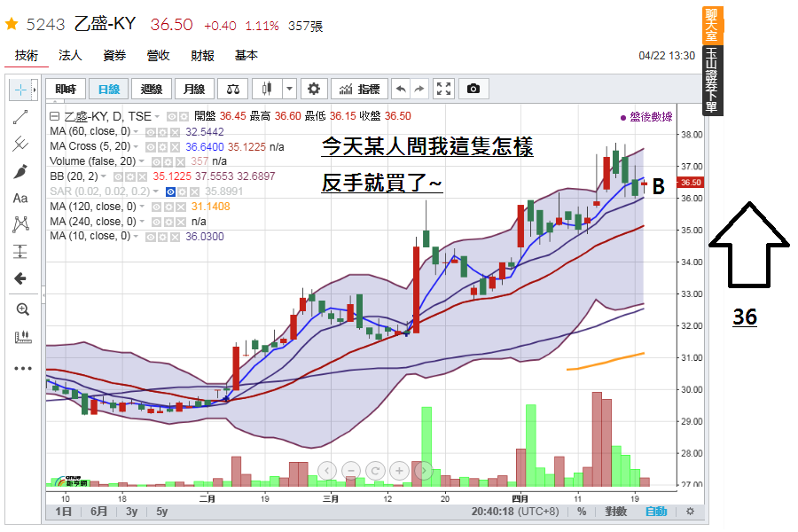The width and height of the screenshot is (798, 532).
Task: Select the 即時 realtime interval
Action: [x=66, y=89]
